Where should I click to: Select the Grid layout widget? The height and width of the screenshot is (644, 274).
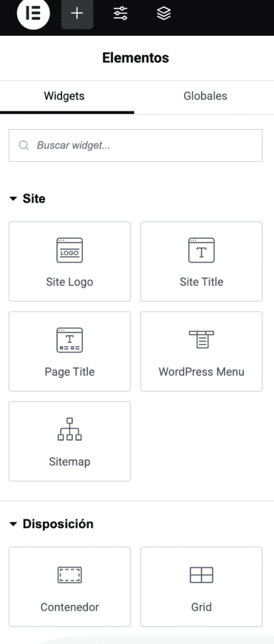[201, 587]
